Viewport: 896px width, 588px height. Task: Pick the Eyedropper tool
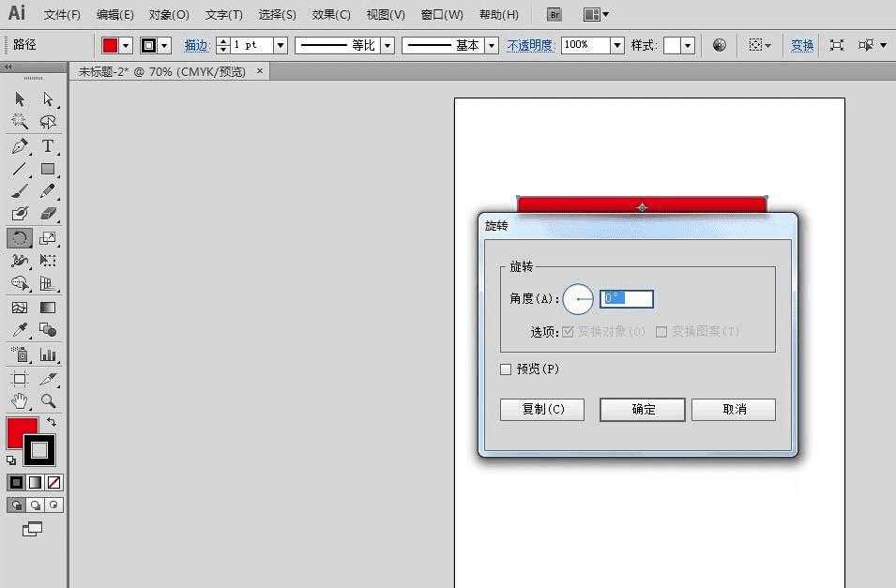click(20, 330)
